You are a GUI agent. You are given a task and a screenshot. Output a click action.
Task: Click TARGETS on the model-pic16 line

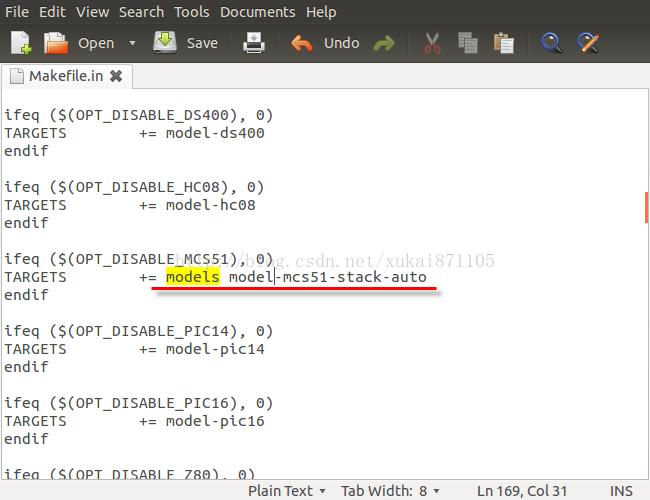35,421
